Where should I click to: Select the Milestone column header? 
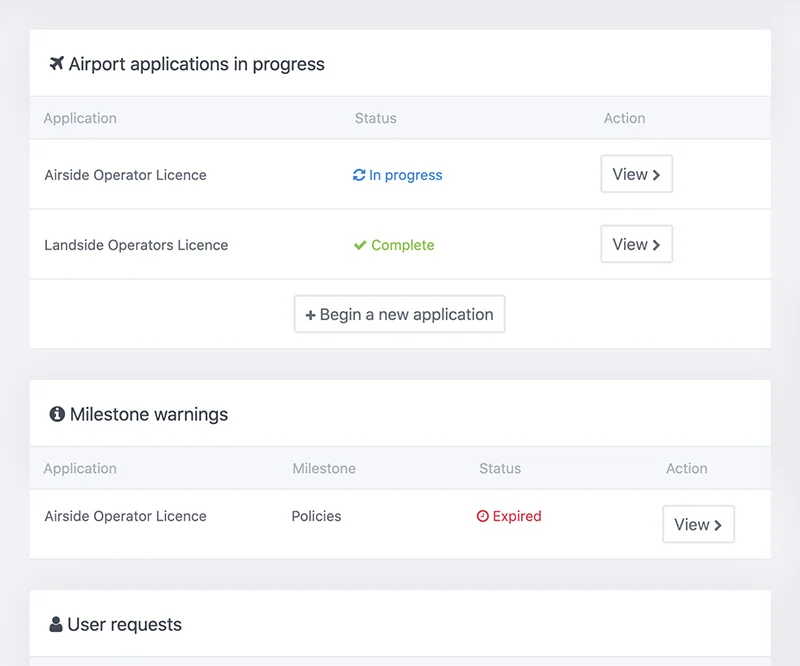coord(324,468)
